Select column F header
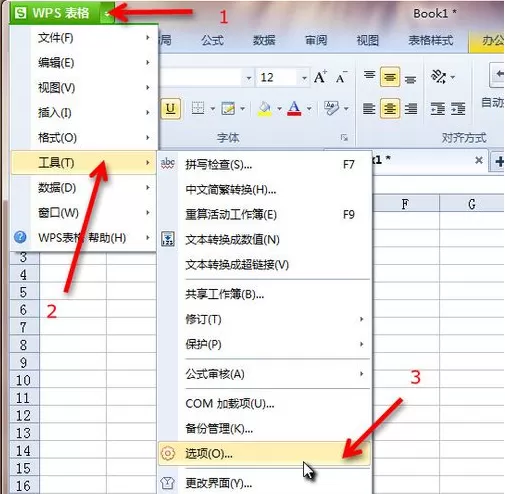The height and width of the screenshot is (494, 505). 405,204
